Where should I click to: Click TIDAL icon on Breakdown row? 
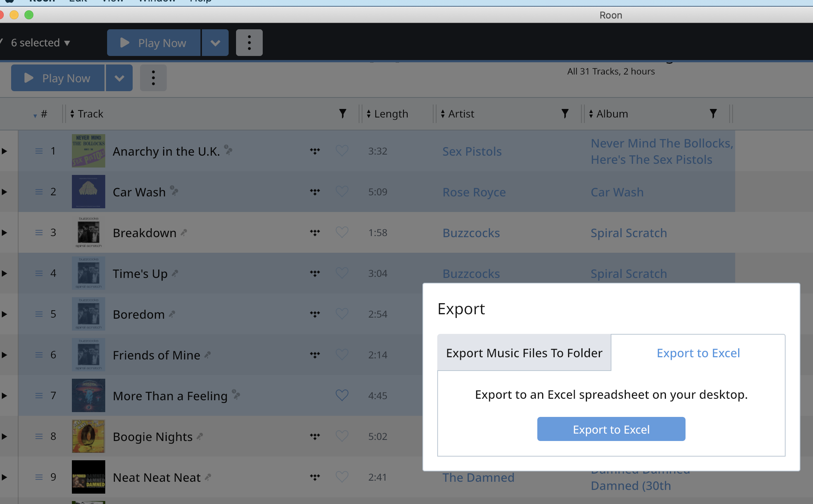(x=315, y=233)
